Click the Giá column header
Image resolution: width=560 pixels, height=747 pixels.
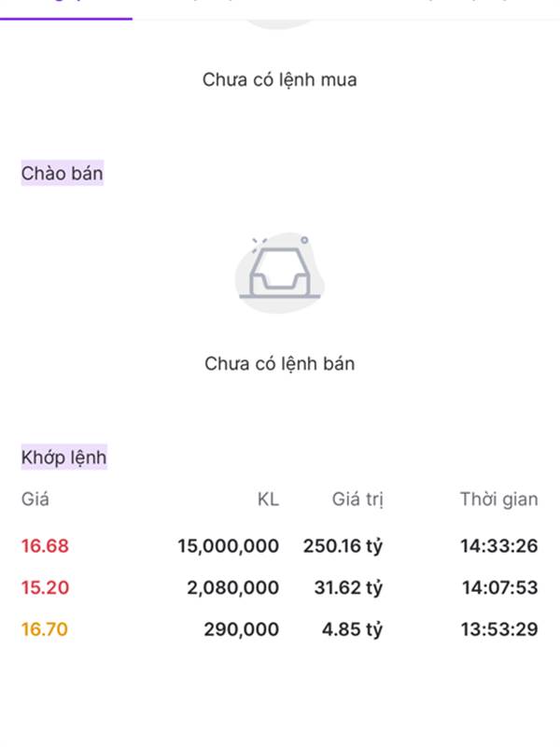pos(35,500)
